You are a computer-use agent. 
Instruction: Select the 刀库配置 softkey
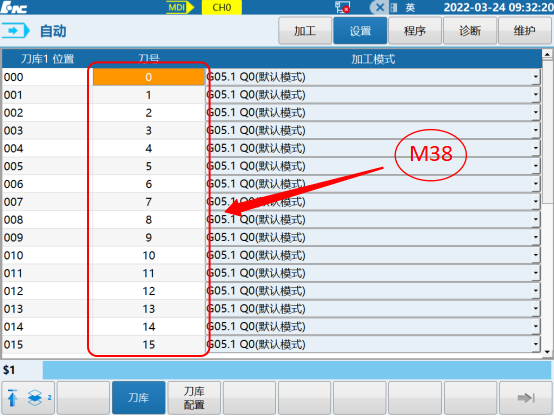pyautogui.click(x=194, y=398)
